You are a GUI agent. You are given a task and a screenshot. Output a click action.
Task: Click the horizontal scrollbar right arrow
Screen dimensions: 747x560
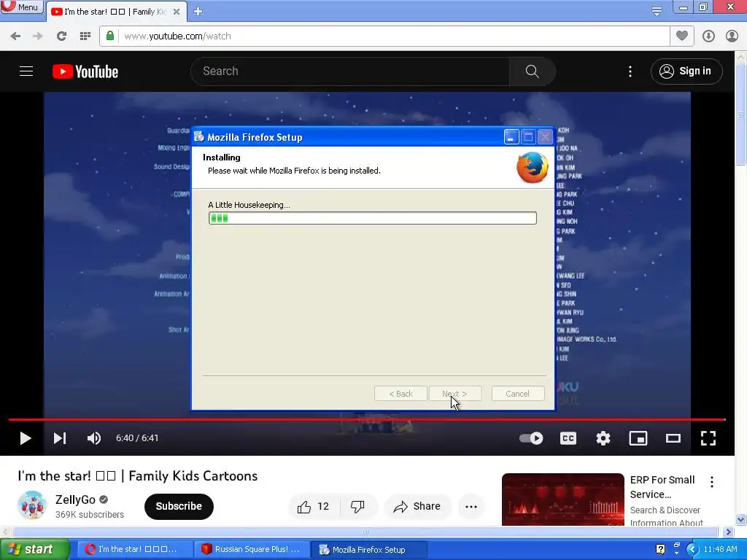pos(729,532)
